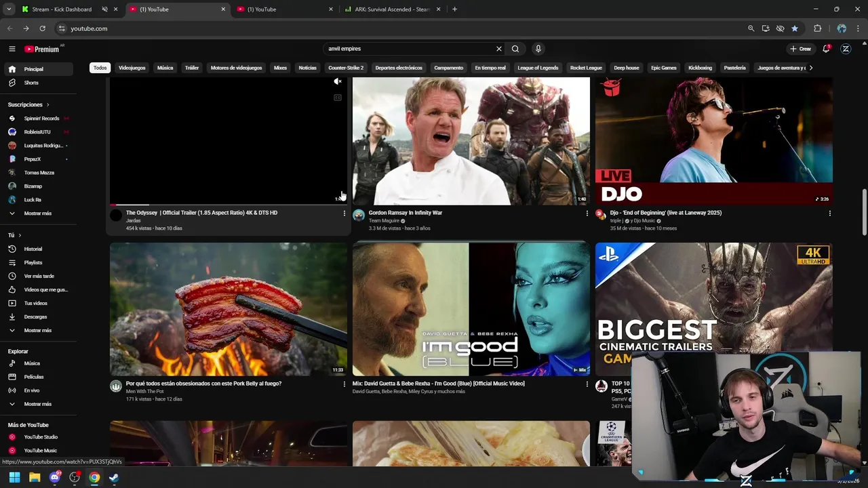Expand the Tú section header
The width and height of the screenshot is (868, 488).
(x=14, y=235)
